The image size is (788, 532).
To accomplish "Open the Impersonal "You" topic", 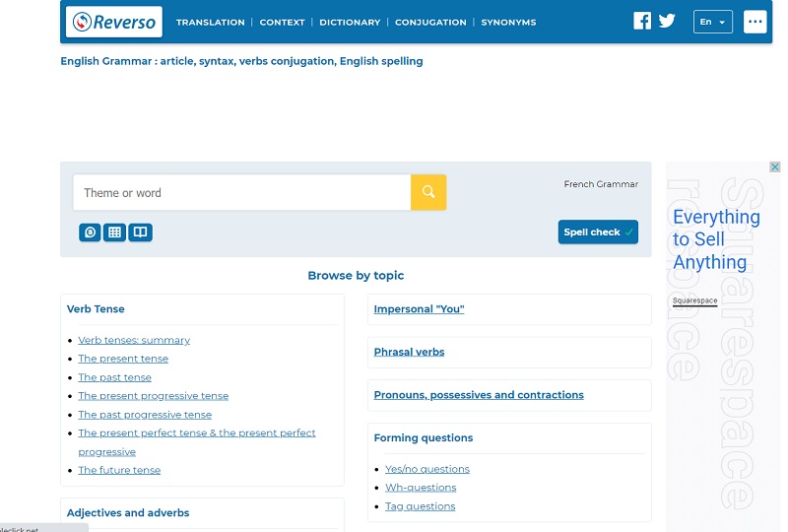I will click(x=420, y=309).
